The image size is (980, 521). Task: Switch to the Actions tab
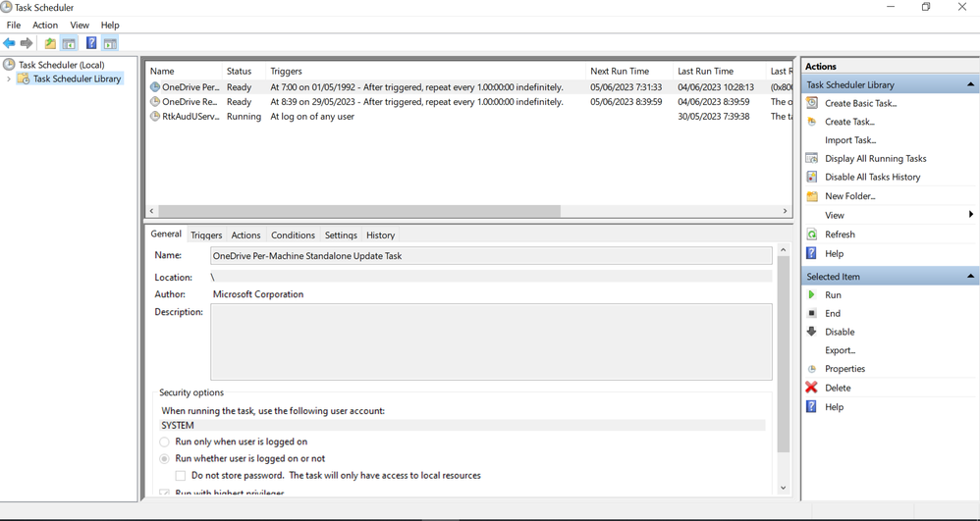click(245, 234)
